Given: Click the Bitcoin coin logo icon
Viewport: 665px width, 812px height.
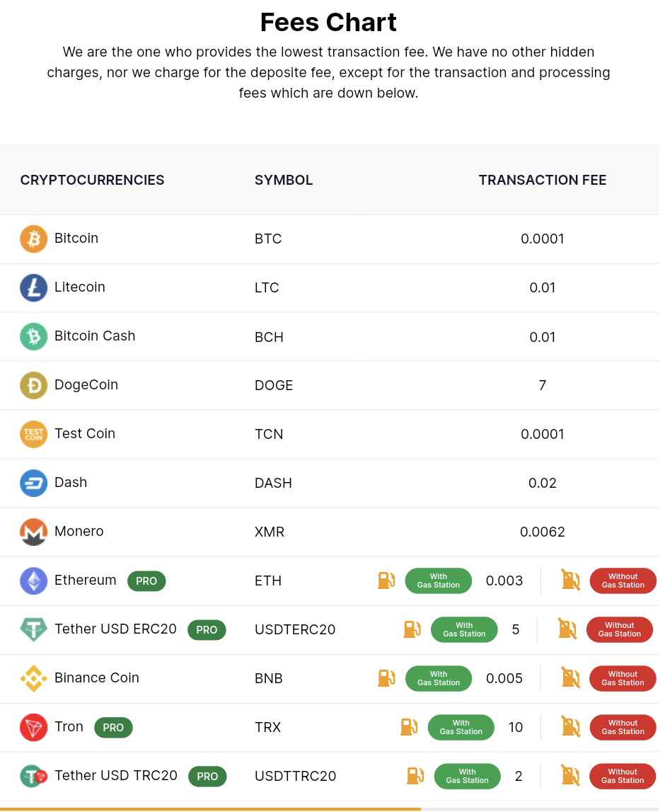Looking at the screenshot, I should click(x=33, y=239).
